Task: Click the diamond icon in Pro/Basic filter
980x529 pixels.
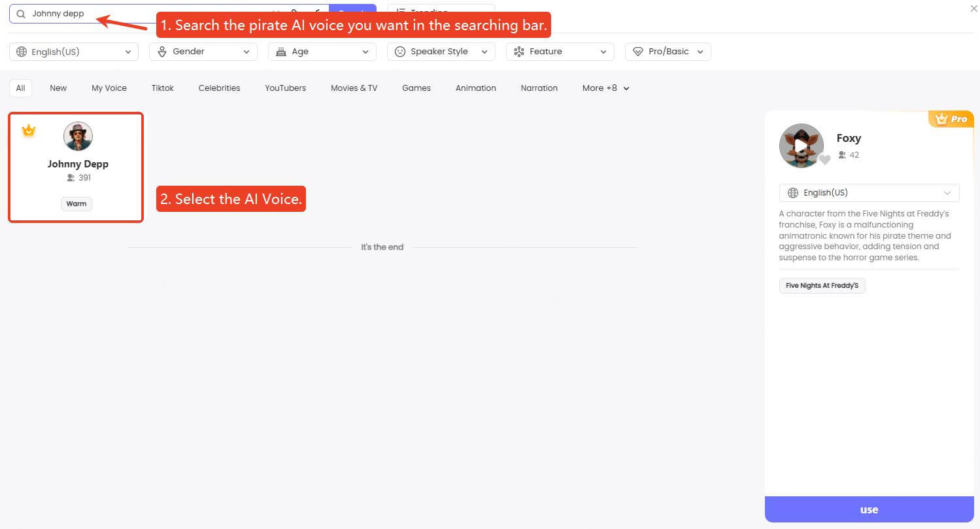Action: (638, 52)
